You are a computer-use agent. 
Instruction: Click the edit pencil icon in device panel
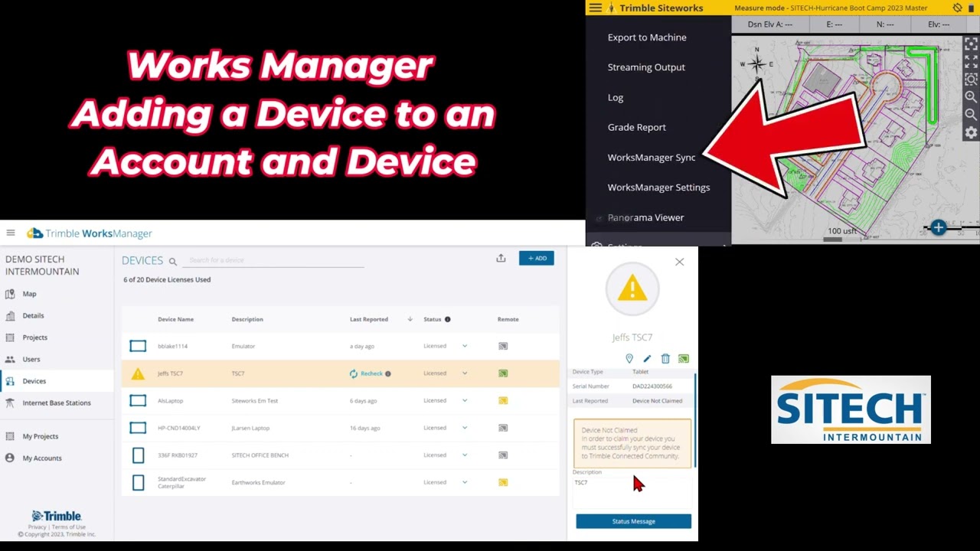(x=647, y=358)
